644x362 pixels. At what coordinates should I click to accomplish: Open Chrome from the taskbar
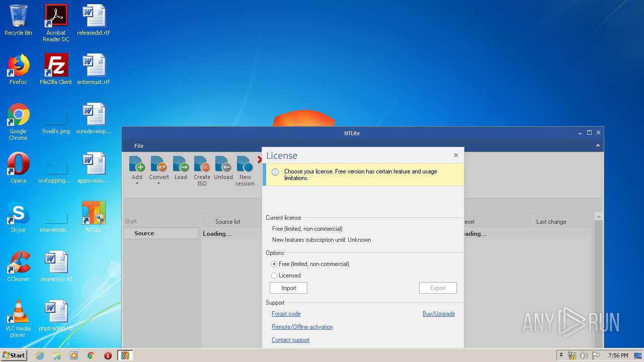point(91,355)
